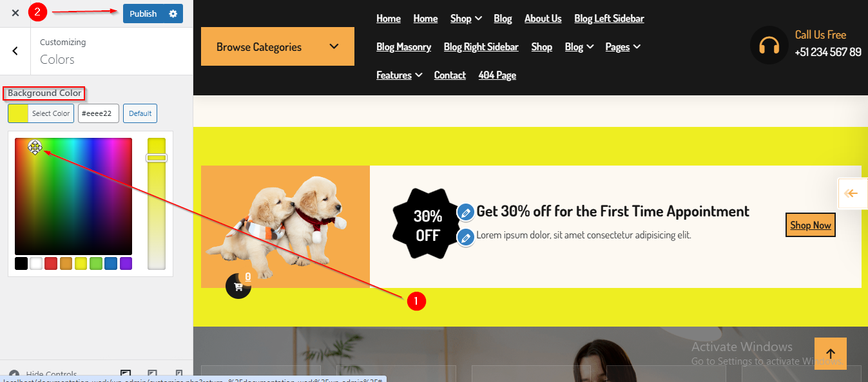The width and height of the screenshot is (868, 382).
Task: Click the lower blue pencil edit shortcut
Action: 466,238
